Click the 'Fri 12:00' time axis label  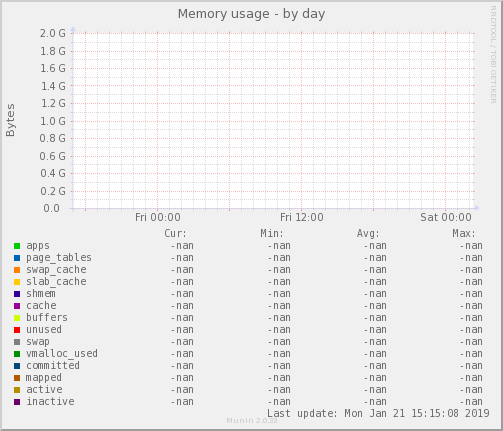(x=302, y=217)
